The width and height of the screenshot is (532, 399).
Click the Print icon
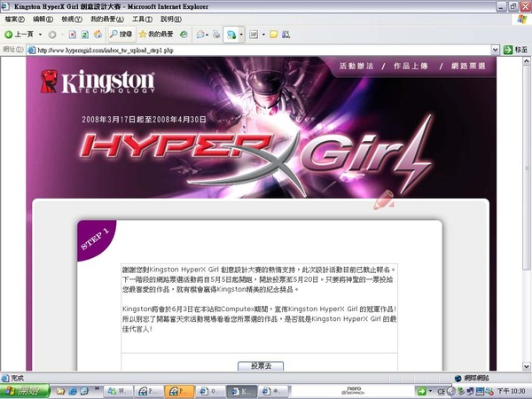216,35
